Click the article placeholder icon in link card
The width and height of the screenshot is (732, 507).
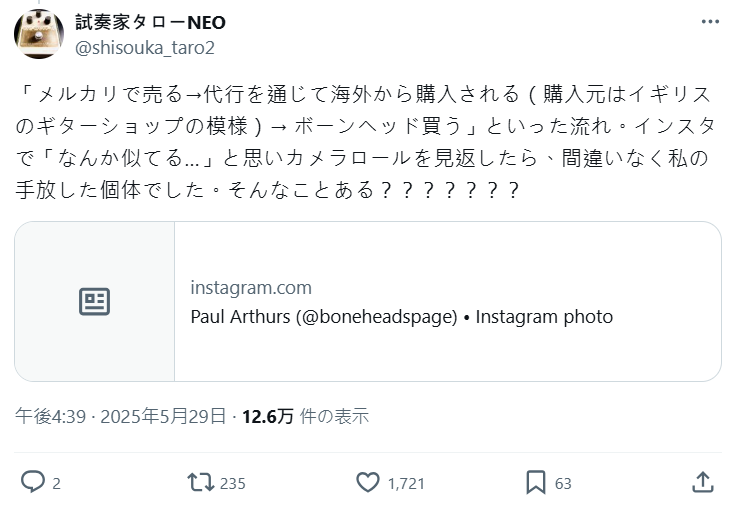click(x=95, y=301)
